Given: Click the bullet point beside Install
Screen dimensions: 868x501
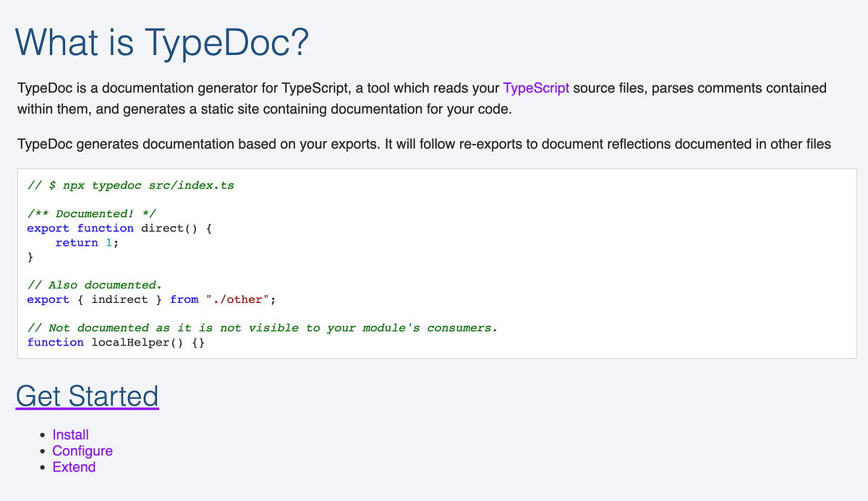Looking at the screenshot, I should [x=43, y=435].
